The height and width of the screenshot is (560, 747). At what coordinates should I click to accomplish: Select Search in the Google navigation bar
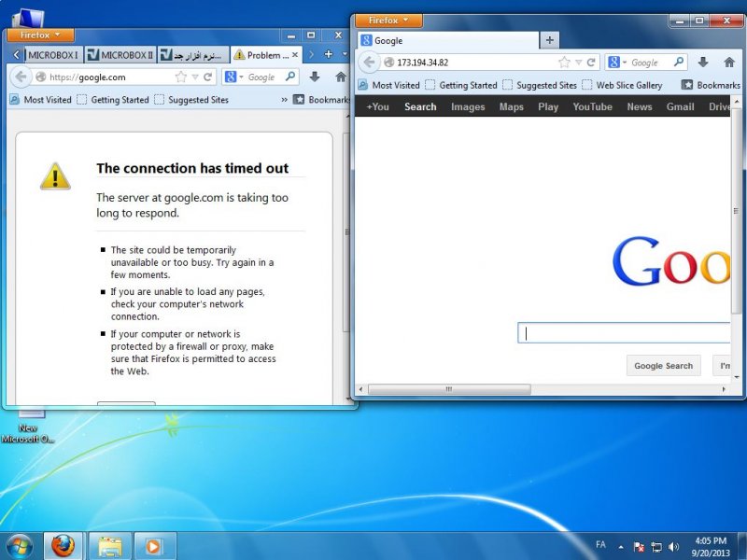click(x=420, y=106)
